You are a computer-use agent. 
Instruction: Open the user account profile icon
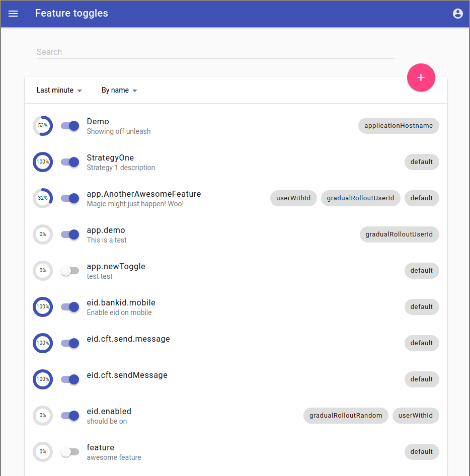(x=457, y=14)
